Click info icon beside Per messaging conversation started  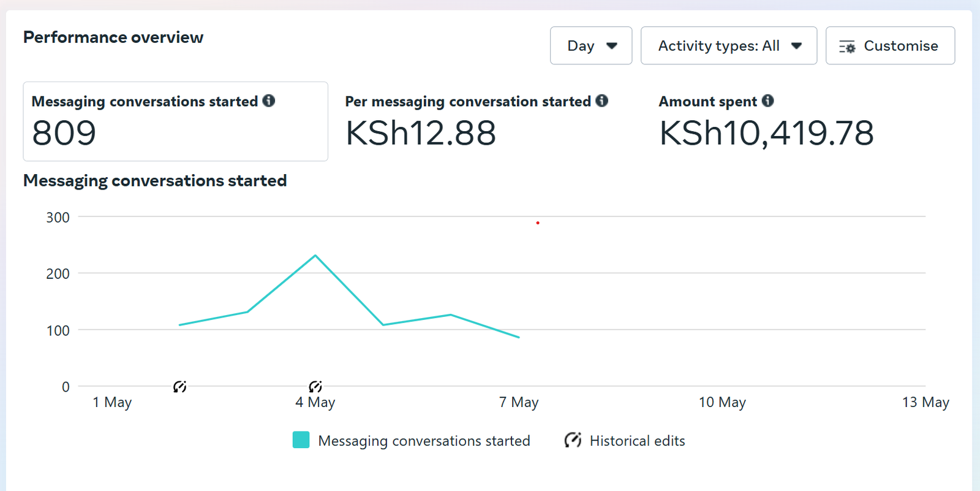602,101
